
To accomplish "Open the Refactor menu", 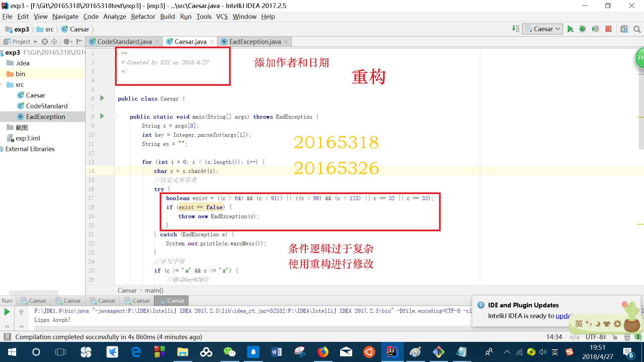I will coord(143,16).
